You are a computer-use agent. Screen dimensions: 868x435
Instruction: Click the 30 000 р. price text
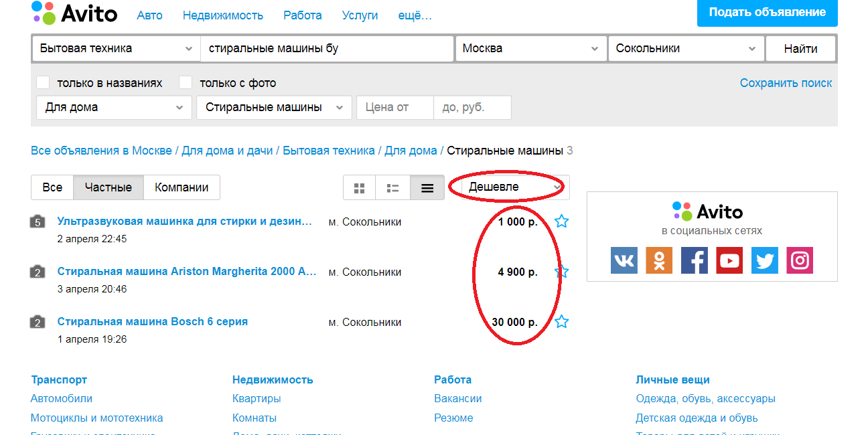(x=514, y=322)
